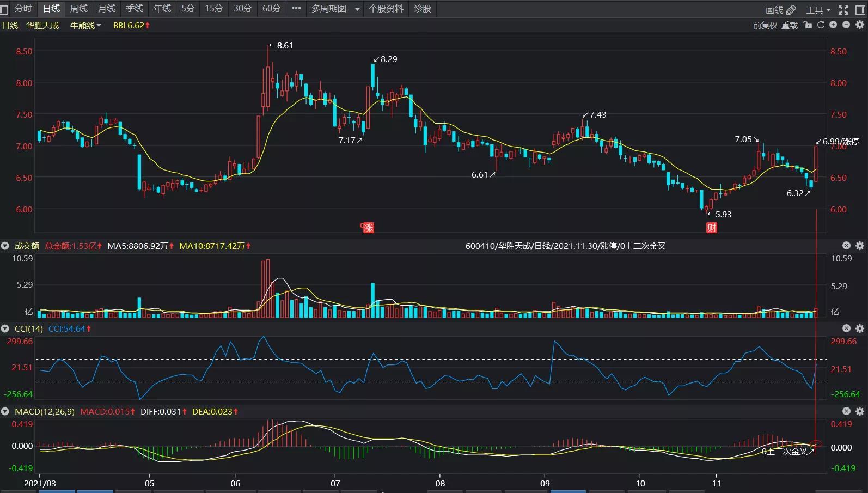This screenshot has width=868, height=493.
Task: Click the 华胜天成 stock name label
Action: pyautogui.click(x=42, y=25)
